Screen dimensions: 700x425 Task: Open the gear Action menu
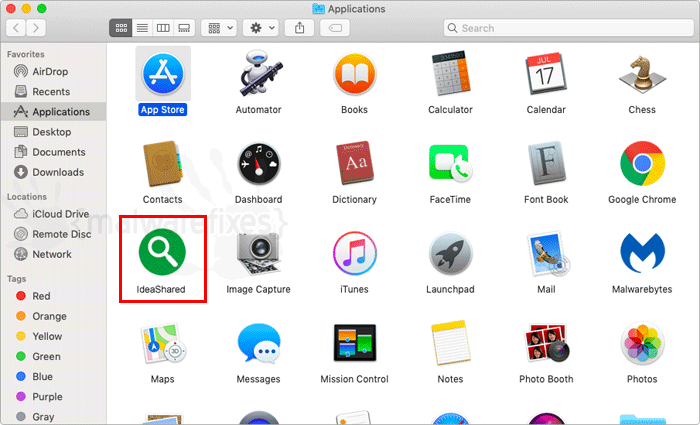click(x=261, y=28)
